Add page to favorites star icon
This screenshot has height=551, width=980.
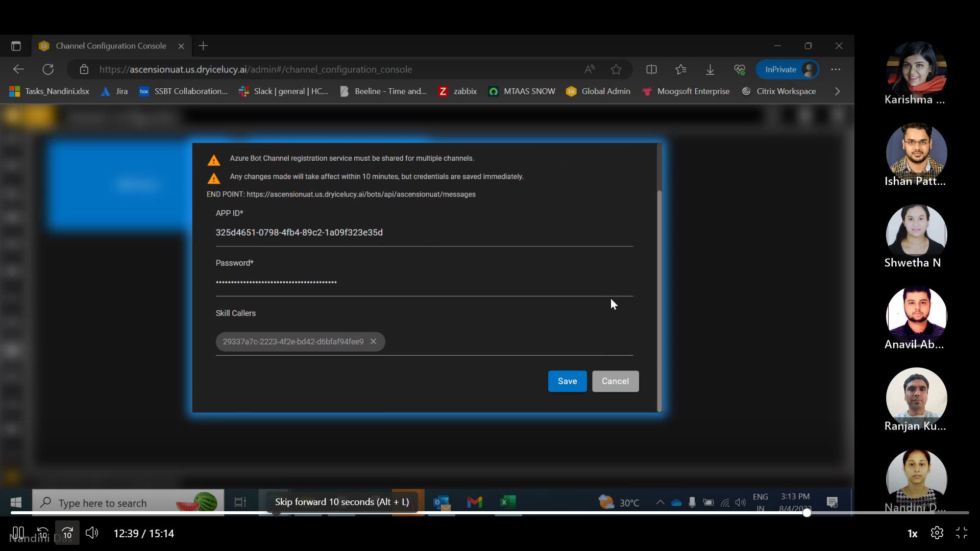click(616, 69)
